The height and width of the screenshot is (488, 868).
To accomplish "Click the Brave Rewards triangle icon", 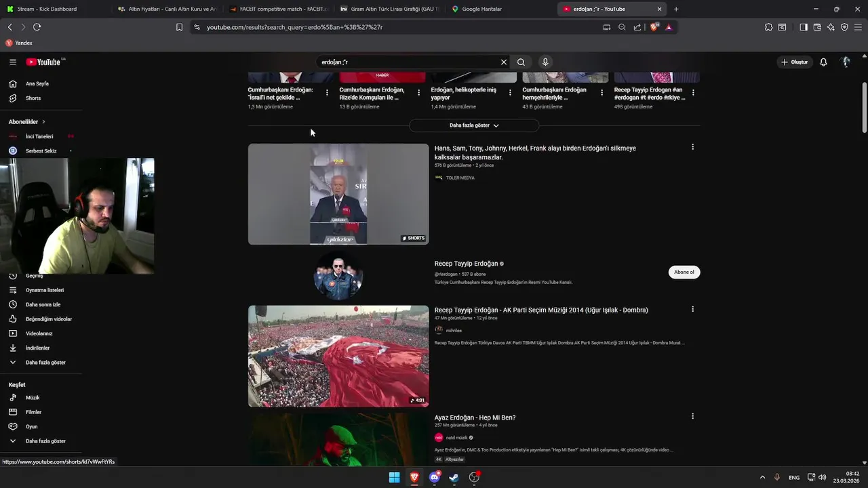I will [669, 27].
